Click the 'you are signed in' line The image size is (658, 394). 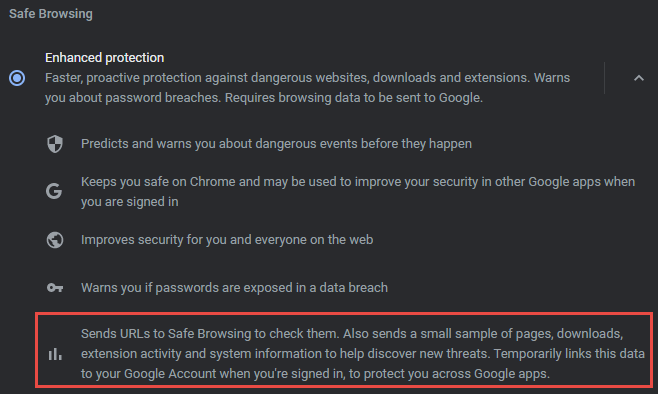click(x=130, y=202)
